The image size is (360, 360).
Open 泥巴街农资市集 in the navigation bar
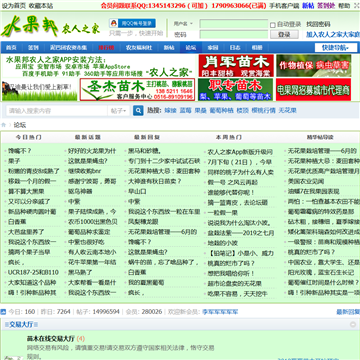coord(68,48)
